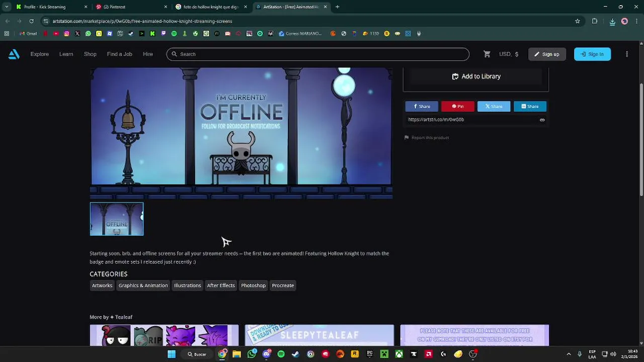This screenshot has width=644, height=362.
Task: Open Steam from the taskbar
Action: coord(295,354)
